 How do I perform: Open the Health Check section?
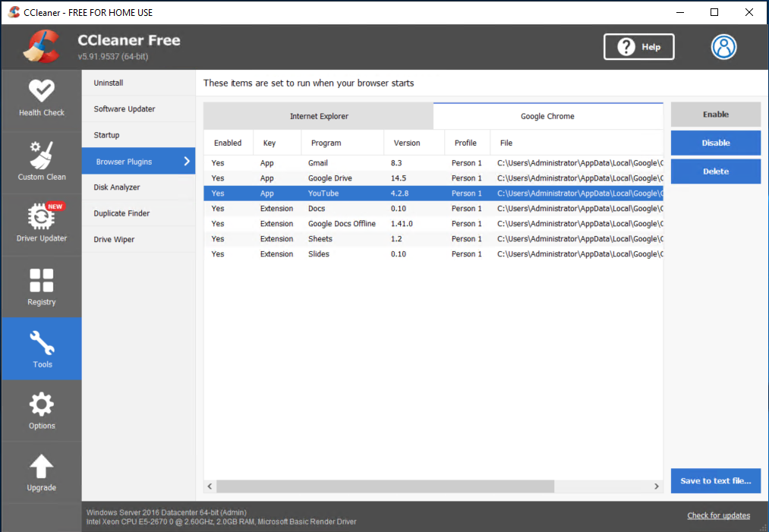(x=42, y=100)
